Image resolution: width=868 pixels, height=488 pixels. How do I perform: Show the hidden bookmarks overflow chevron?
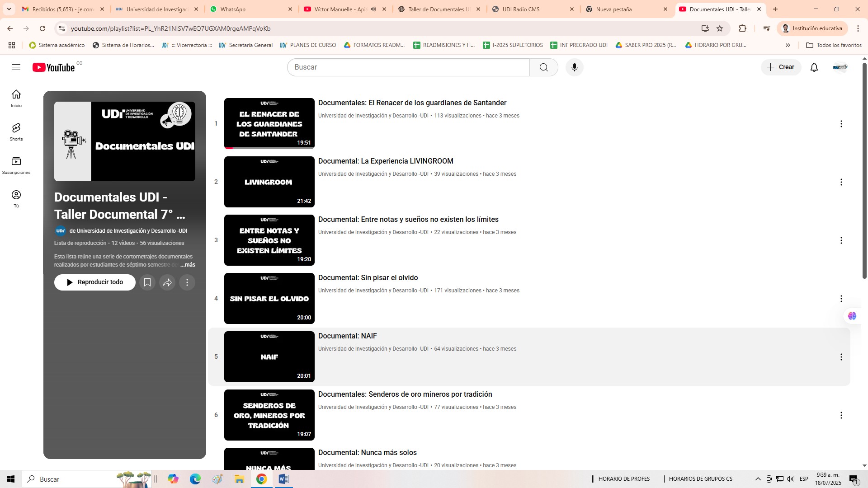pos(788,45)
